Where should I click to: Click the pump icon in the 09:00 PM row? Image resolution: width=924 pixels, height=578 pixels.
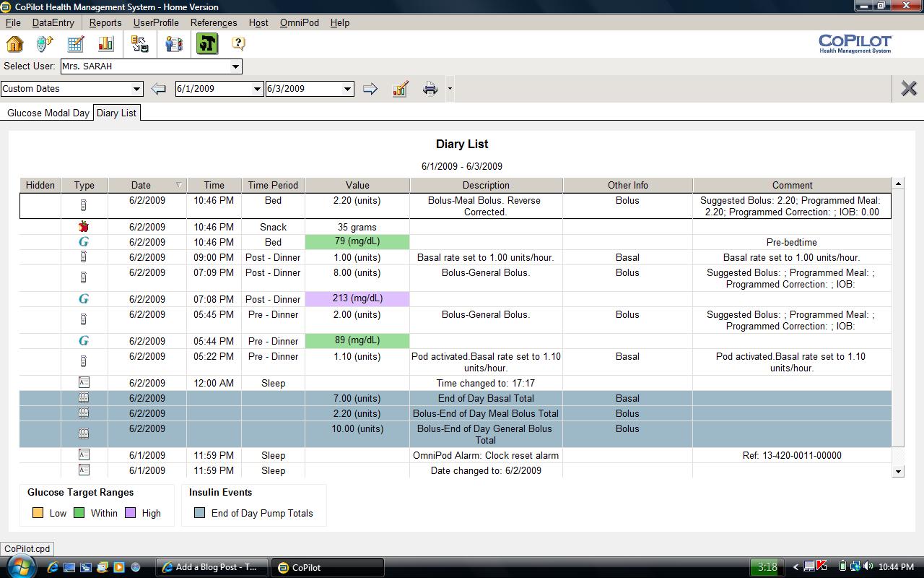click(84, 257)
